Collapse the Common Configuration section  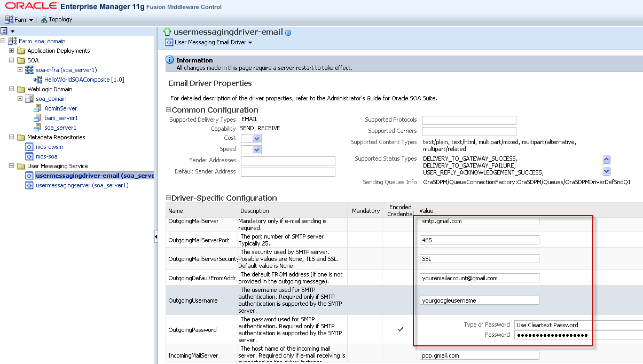(168, 110)
